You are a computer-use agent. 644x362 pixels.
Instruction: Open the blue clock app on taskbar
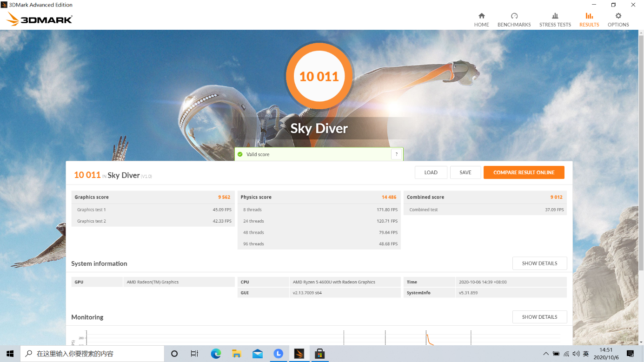[278, 354]
